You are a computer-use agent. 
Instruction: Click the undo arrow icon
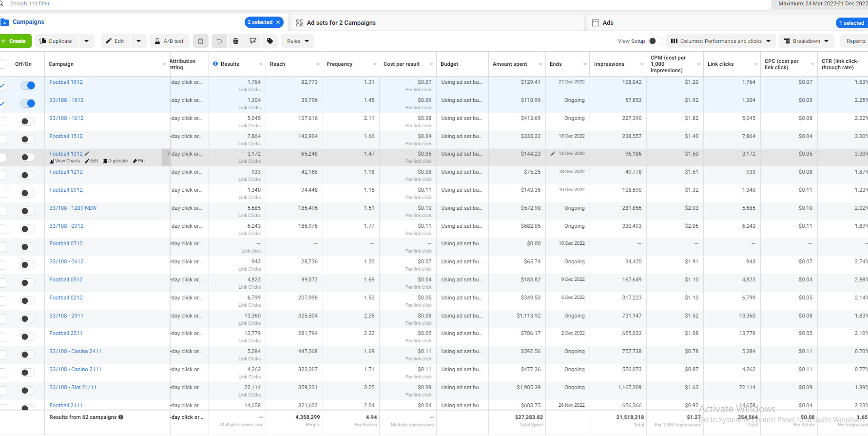219,41
